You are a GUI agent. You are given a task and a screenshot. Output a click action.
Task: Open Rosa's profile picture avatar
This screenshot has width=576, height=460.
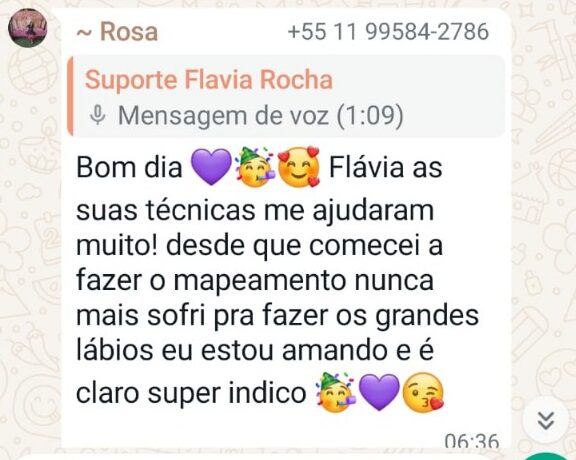tap(28, 28)
